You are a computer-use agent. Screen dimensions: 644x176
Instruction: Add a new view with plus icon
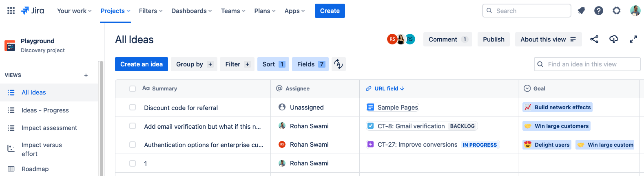click(86, 75)
